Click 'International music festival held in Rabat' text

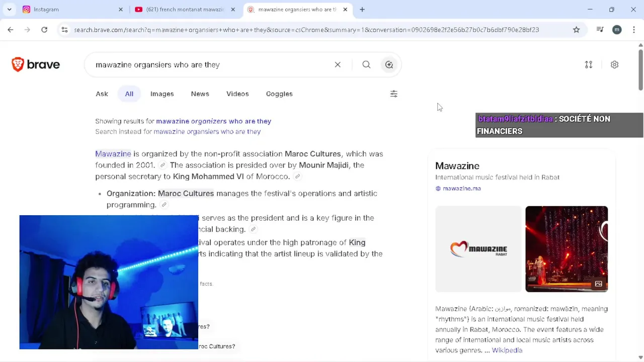497,177
